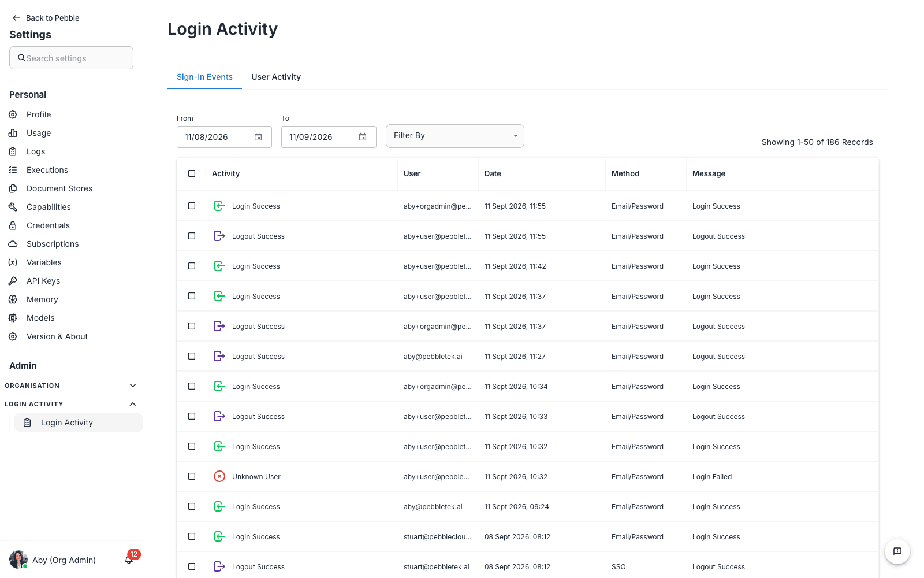Click the Usage bar chart icon
The image size is (924, 578).
[13, 133]
